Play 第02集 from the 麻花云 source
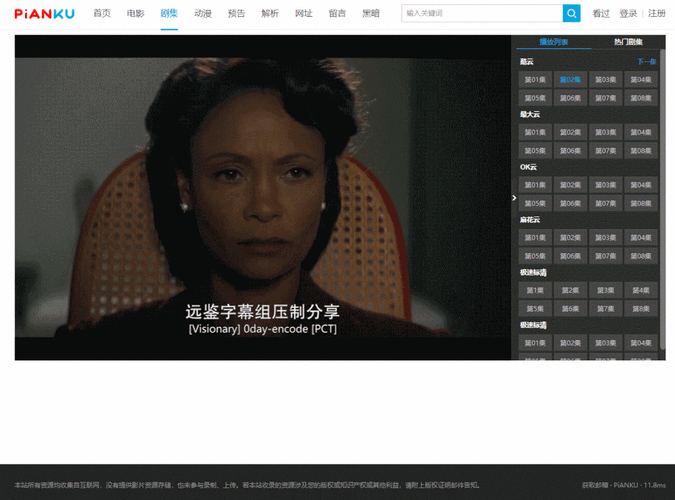The width and height of the screenshot is (675, 500). coord(570,238)
